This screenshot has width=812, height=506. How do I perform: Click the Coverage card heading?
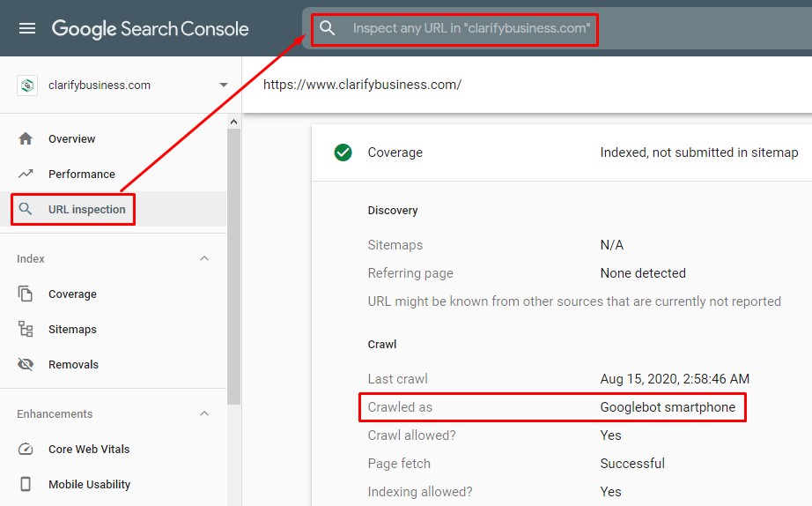pos(395,153)
